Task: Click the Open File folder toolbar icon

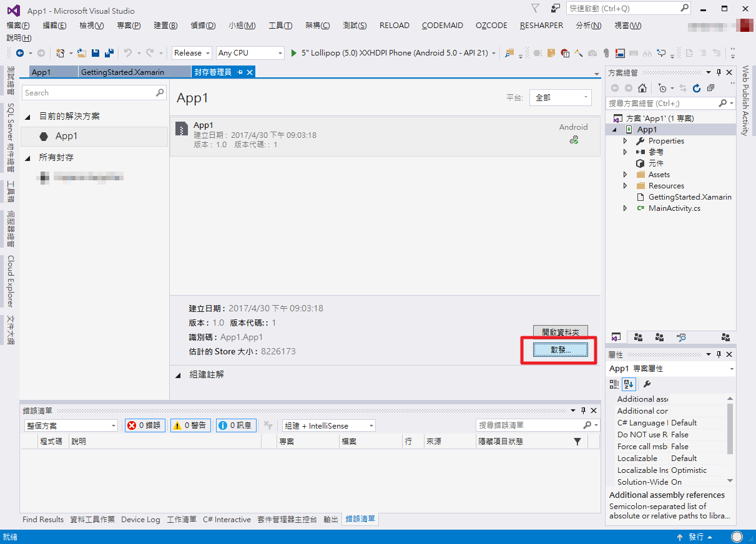Action: point(82,53)
